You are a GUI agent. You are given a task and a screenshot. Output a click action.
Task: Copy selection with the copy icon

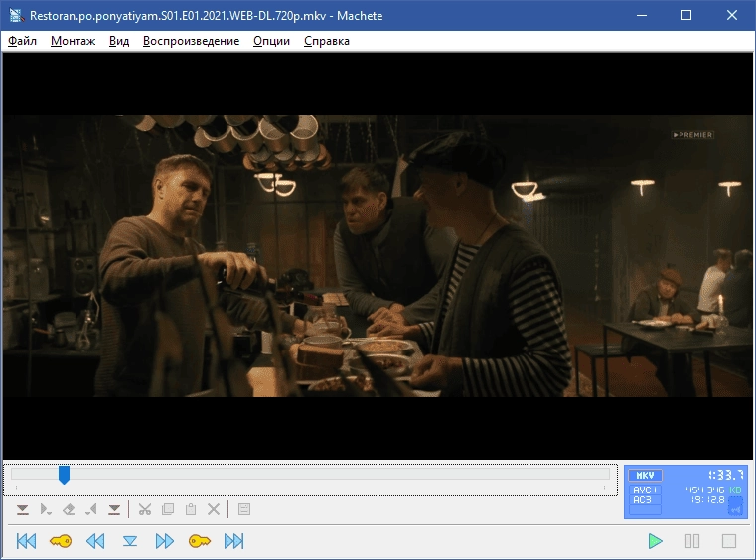tap(168, 509)
